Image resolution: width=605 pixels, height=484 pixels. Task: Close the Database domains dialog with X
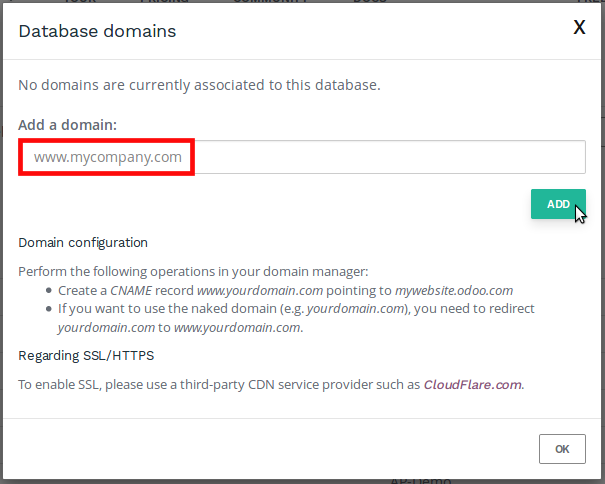579,28
